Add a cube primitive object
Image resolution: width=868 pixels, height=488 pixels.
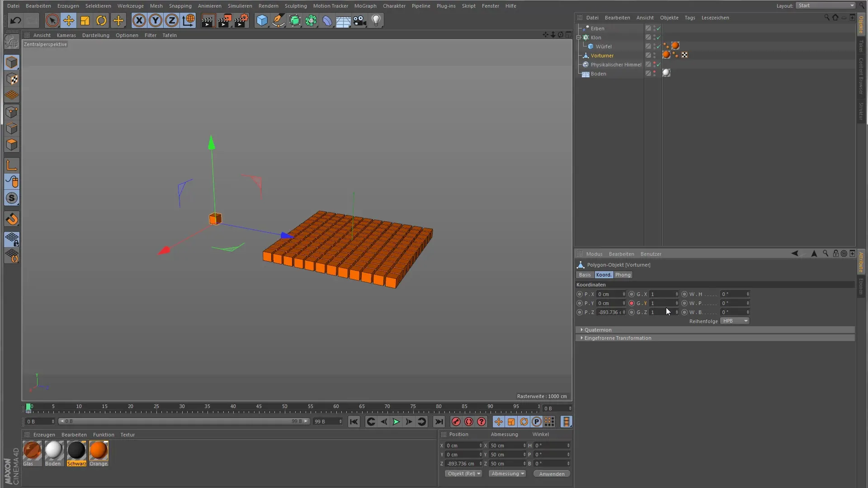point(262,20)
